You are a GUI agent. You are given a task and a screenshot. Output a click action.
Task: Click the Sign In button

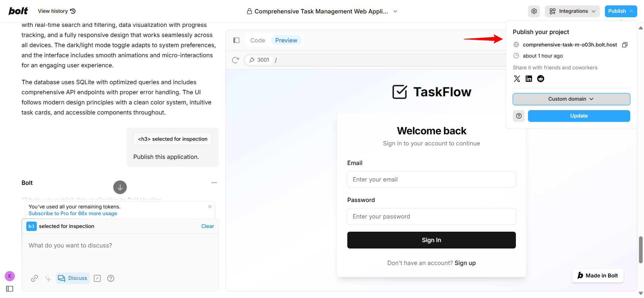431,240
